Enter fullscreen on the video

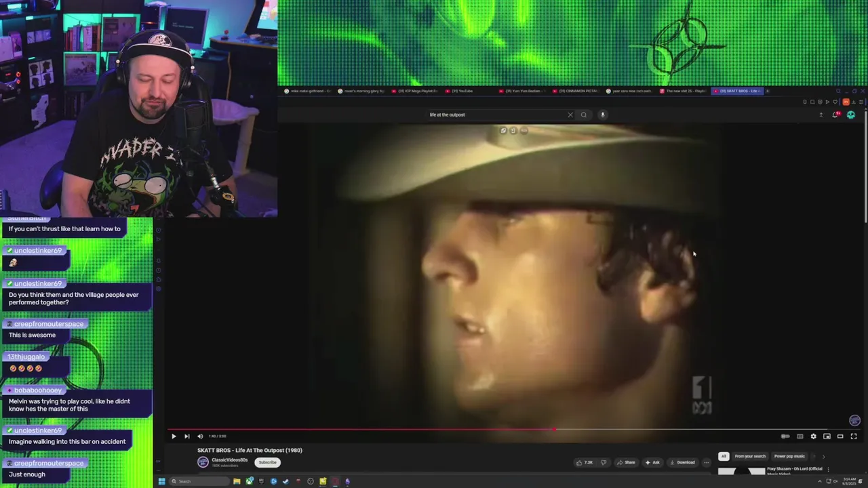tap(854, 436)
